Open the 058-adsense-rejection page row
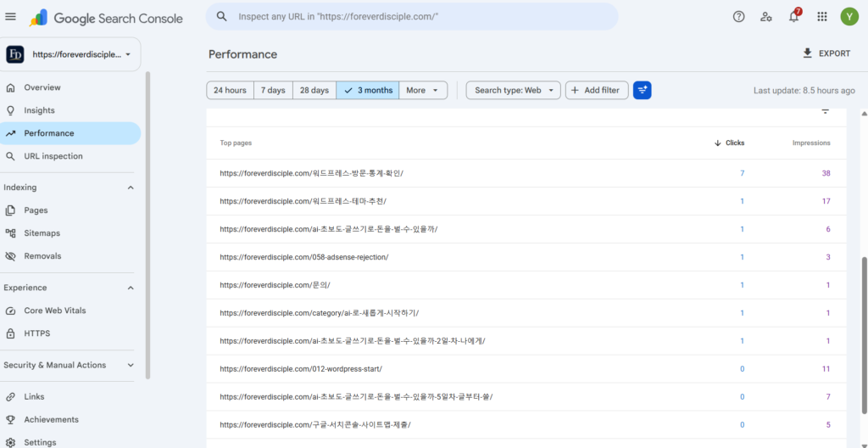868x448 pixels. [526, 257]
